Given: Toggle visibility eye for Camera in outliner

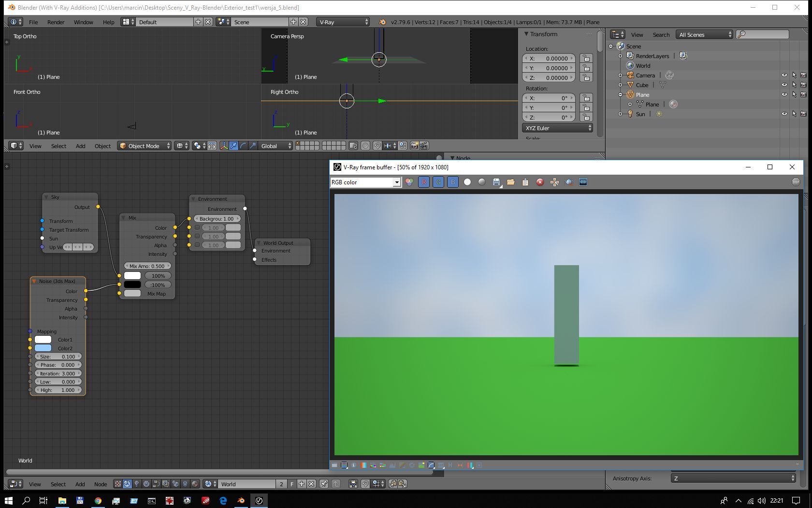Looking at the screenshot, I should (784, 75).
